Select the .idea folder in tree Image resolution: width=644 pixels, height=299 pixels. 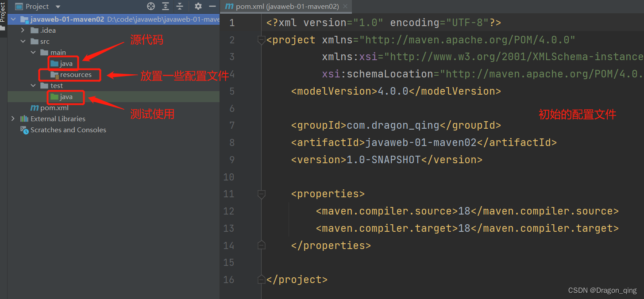(48, 30)
